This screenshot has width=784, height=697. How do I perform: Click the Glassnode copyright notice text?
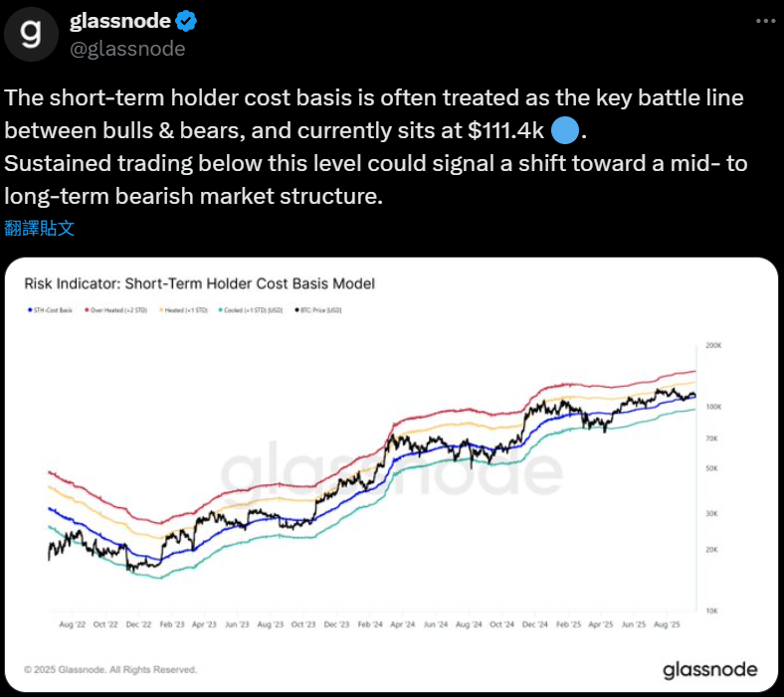110,669
